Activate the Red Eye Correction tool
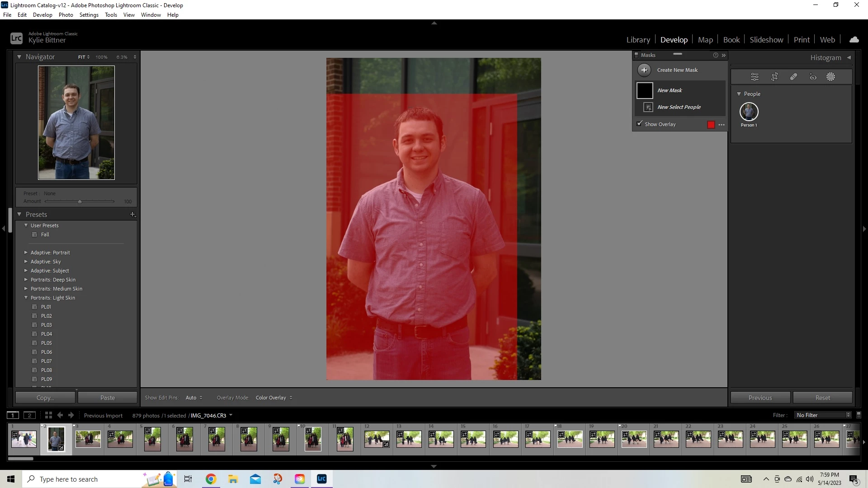Viewport: 868px width, 488px height. point(813,77)
